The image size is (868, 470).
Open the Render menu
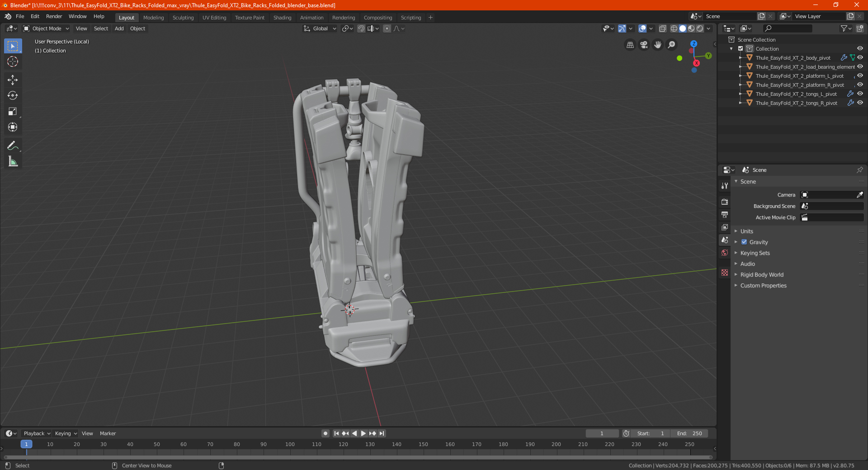point(54,16)
